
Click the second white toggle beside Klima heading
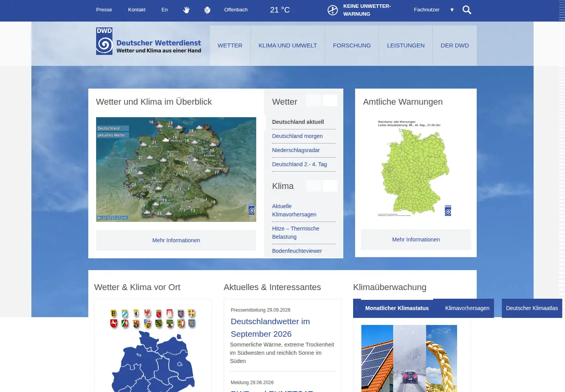tap(330, 186)
